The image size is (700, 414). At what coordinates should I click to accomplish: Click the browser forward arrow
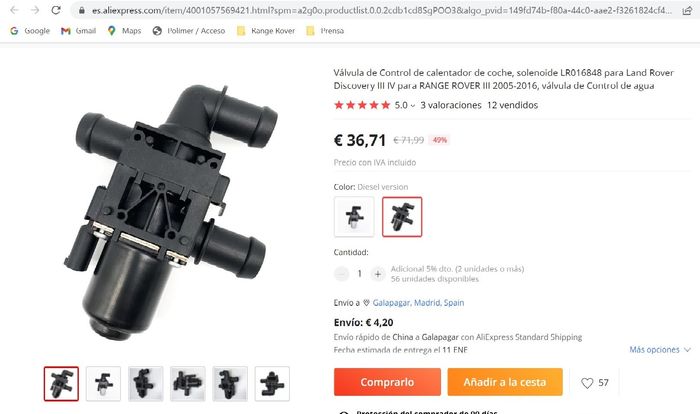pos(35,10)
